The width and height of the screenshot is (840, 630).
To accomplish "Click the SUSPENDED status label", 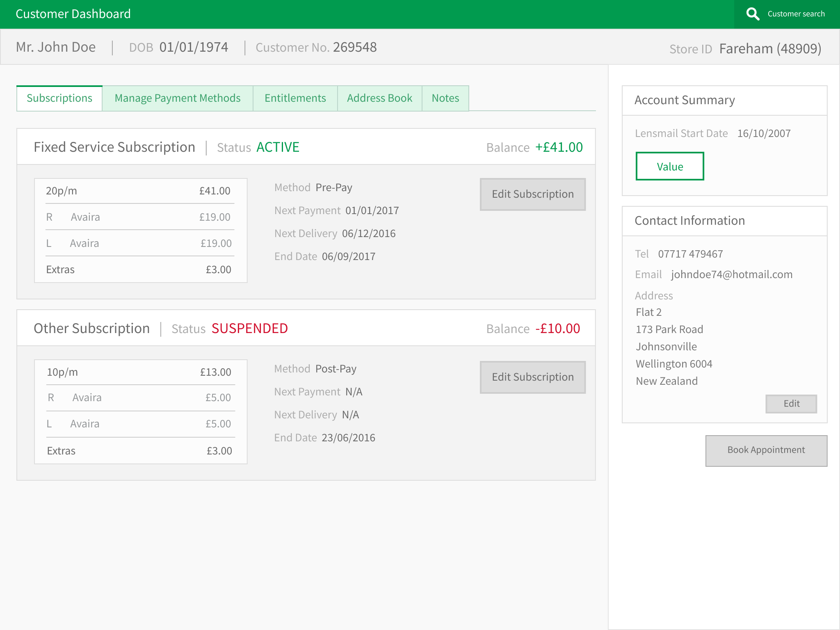I will click(x=249, y=329).
